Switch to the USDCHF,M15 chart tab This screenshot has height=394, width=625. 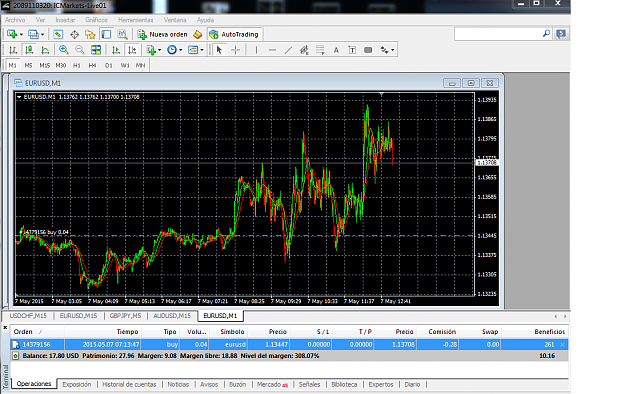coord(28,315)
